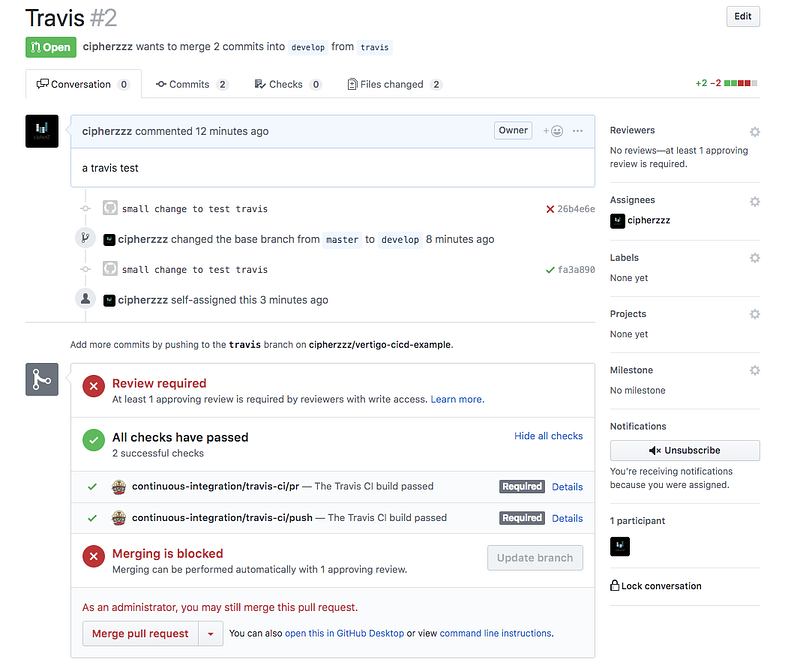Click the '12 minutes ago' comment timestamp
Image resolution: width=800 pixels, height=665 pixels.
pos(232,131)
